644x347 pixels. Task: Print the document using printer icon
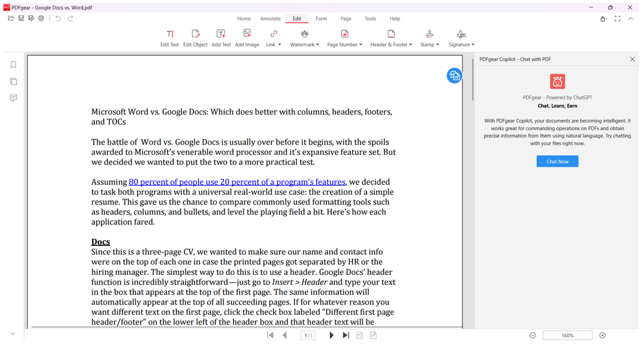(x=41, y=18)
